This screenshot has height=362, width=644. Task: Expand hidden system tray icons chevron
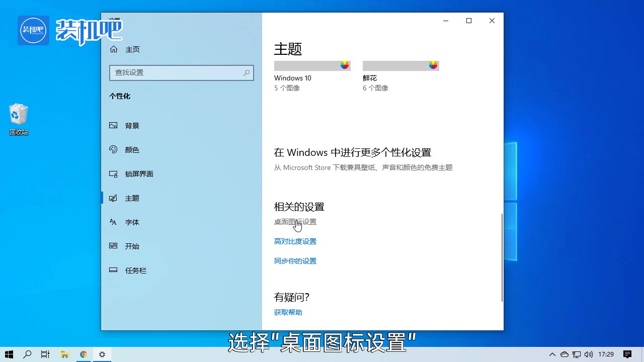(552, 354)
